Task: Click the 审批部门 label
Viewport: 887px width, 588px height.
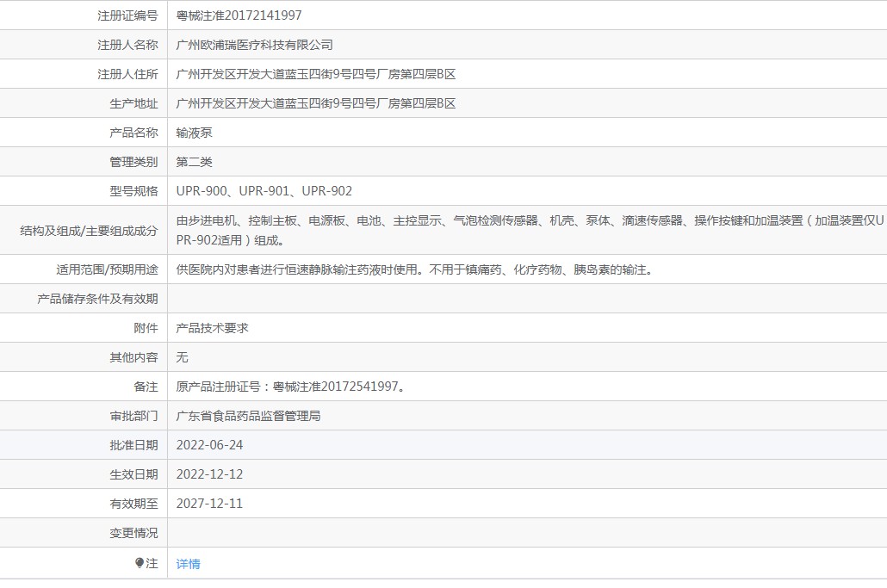Action: point(133,416)
